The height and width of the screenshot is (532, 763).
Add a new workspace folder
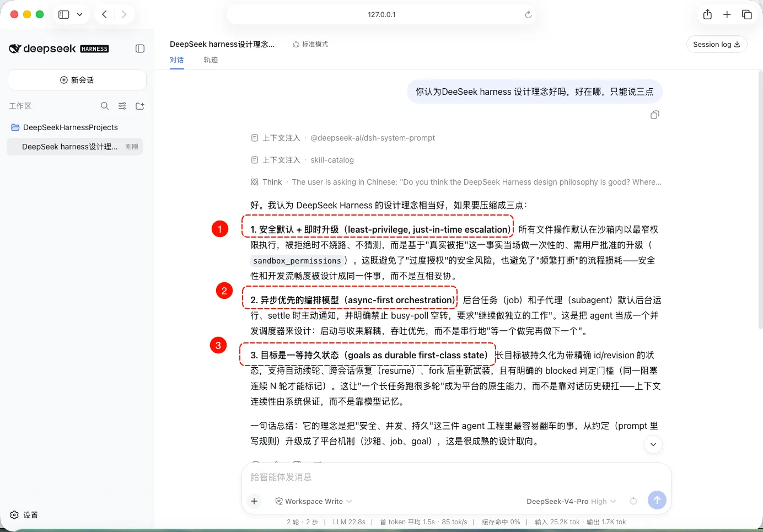(140, 106)
